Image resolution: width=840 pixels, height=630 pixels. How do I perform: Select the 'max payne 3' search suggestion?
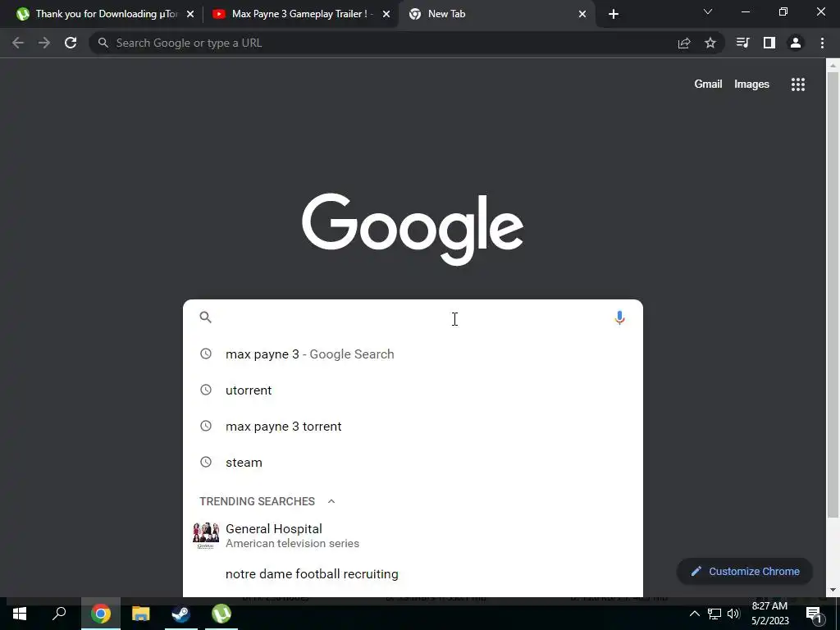tap(413, 354)
